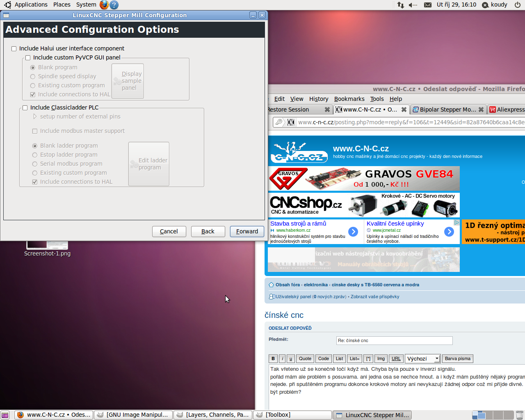Open the help icon in top panel
Viewport: 525px width, 420px height.
coord(114,5)
